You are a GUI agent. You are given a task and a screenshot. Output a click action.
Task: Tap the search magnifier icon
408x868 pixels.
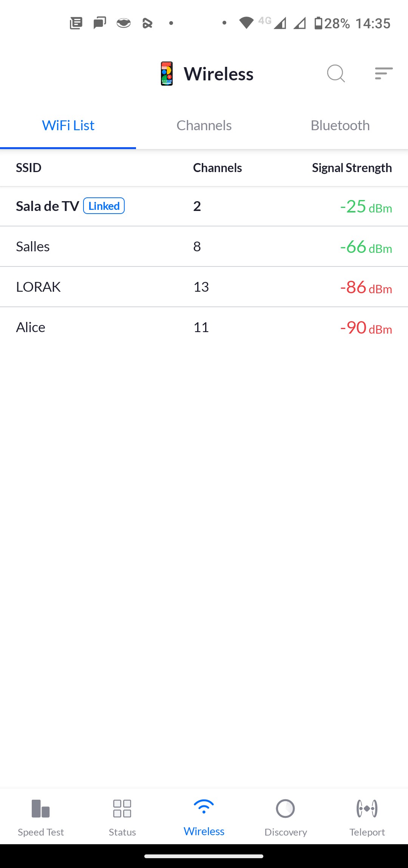[336, 73]
